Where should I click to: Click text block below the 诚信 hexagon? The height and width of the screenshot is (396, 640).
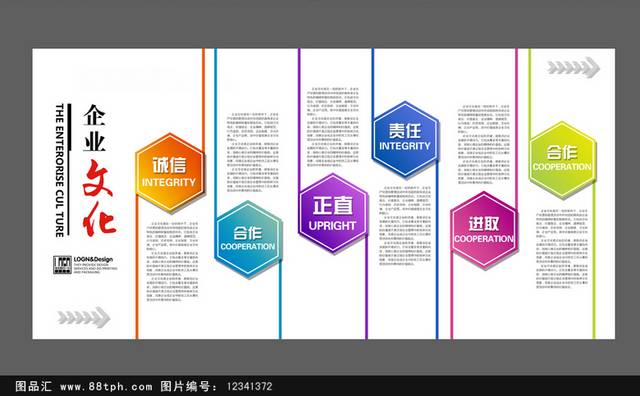click(173, 262)
